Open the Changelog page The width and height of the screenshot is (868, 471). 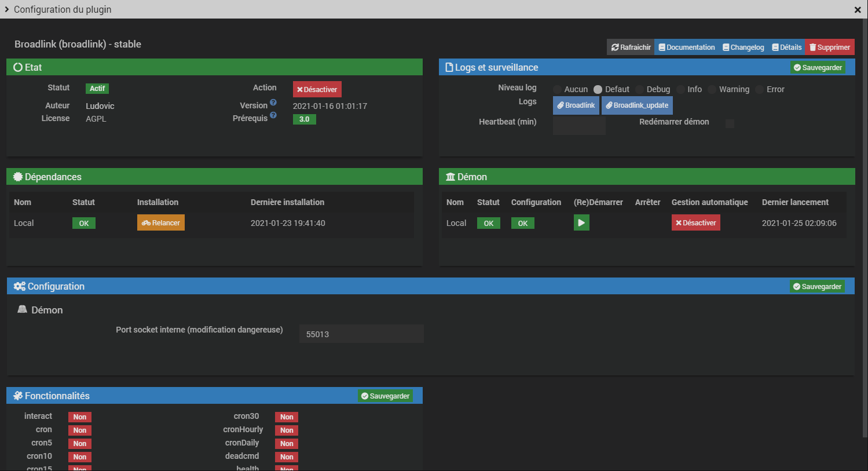[743, 48]
